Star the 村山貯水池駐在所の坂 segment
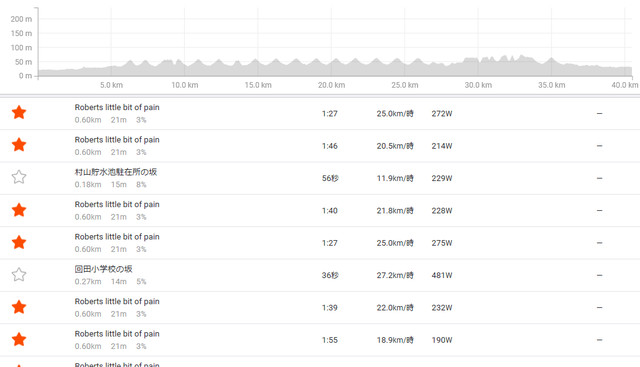The width and height of the screenshot is (640, 367). click(19, 177)
